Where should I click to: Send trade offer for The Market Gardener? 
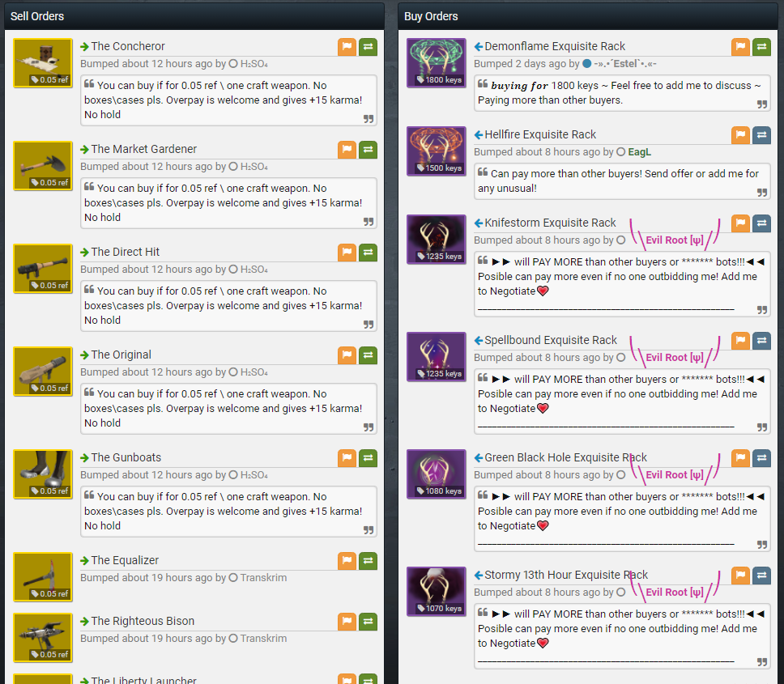click(x=368, y=150)
